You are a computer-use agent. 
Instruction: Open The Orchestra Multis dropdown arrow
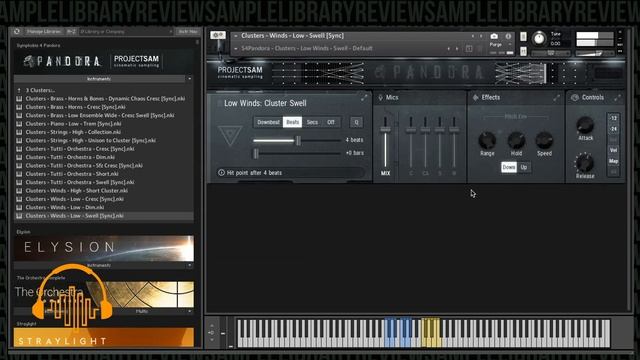[x=189, y=311]
